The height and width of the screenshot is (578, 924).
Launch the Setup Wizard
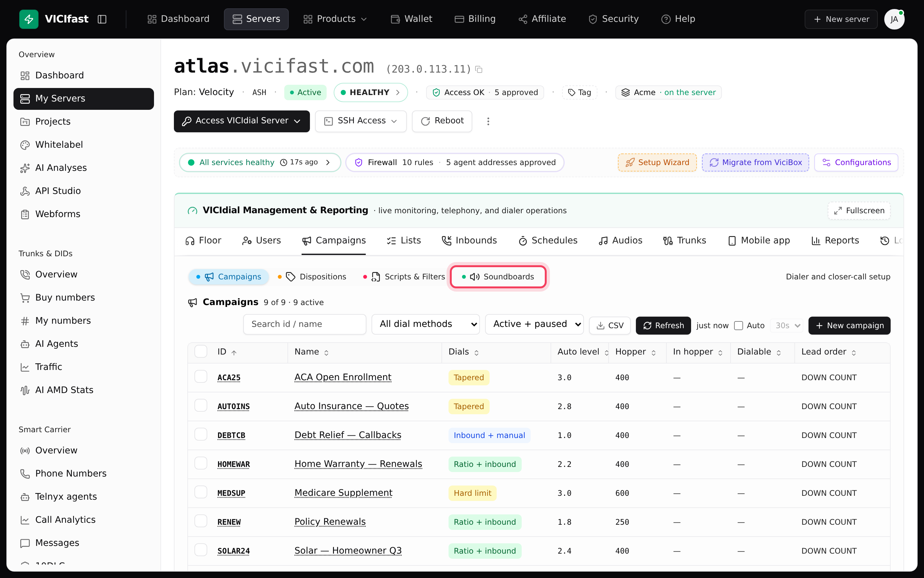(x=657, y=162)
